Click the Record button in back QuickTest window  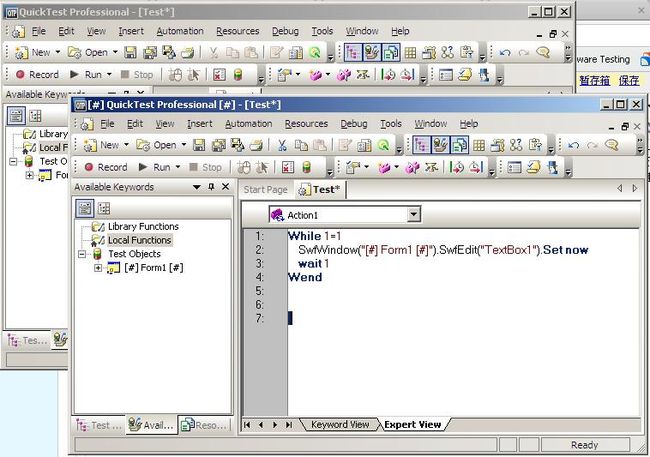[37, 75]
